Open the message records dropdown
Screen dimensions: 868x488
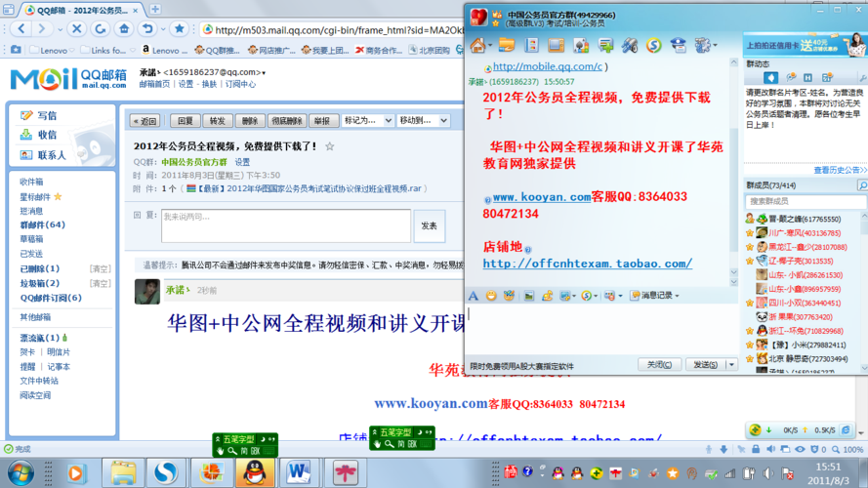coord(655,296)
